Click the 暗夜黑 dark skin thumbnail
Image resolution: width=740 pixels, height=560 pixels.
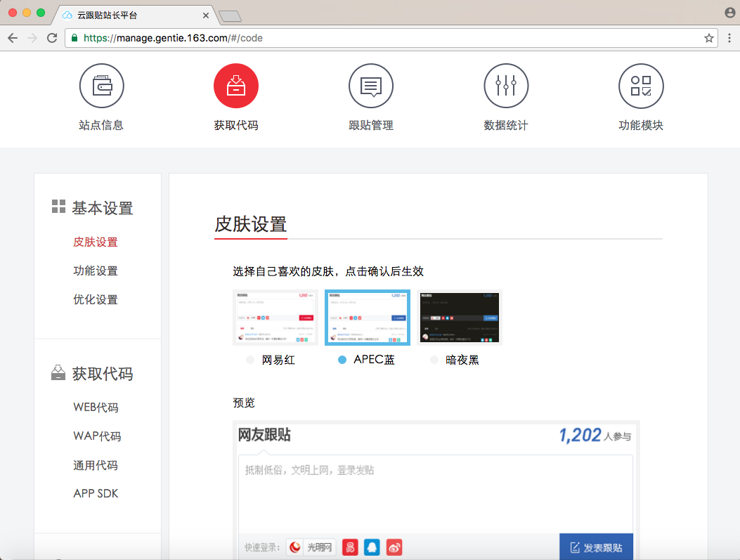[460, 318]
